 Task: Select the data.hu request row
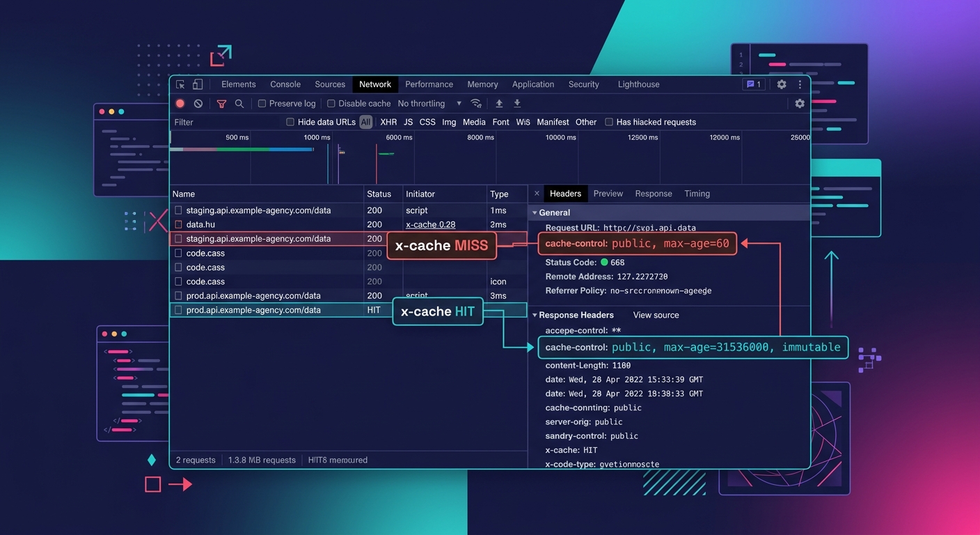pos(349,224)
